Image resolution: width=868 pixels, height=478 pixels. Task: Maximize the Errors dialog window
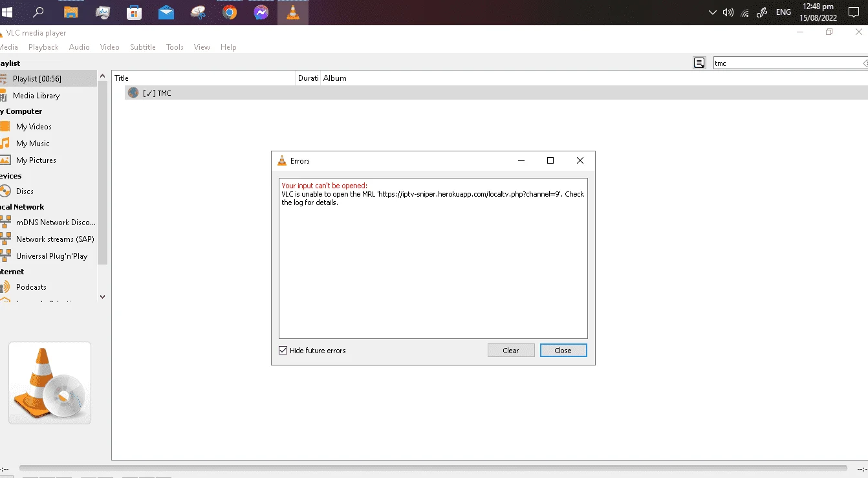(x=550, y=160)
